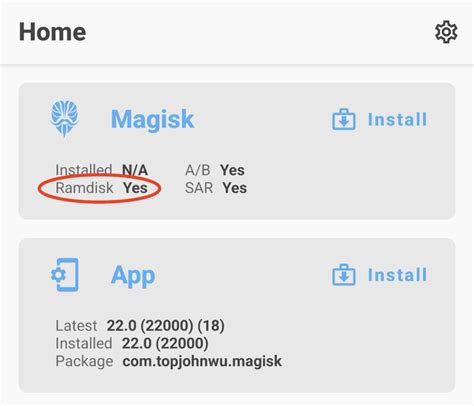Click the Installed N/A status

tap(101, 170)
